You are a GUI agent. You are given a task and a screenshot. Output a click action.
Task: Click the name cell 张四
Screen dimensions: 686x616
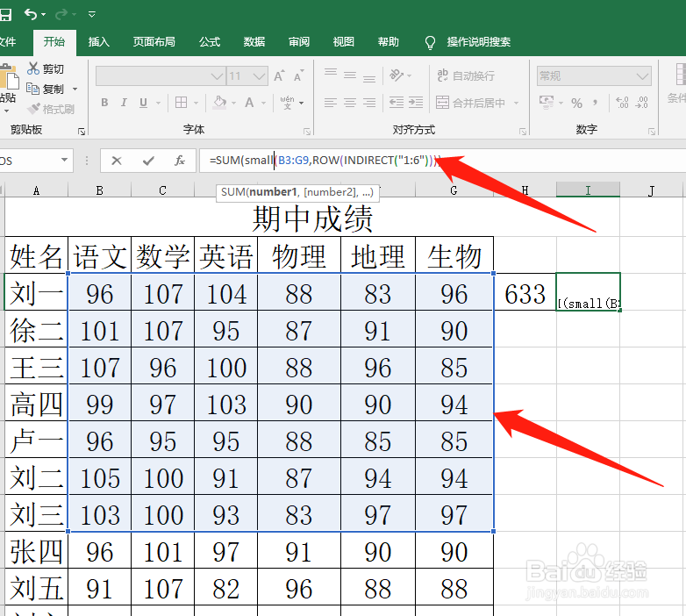coord(36,550)
